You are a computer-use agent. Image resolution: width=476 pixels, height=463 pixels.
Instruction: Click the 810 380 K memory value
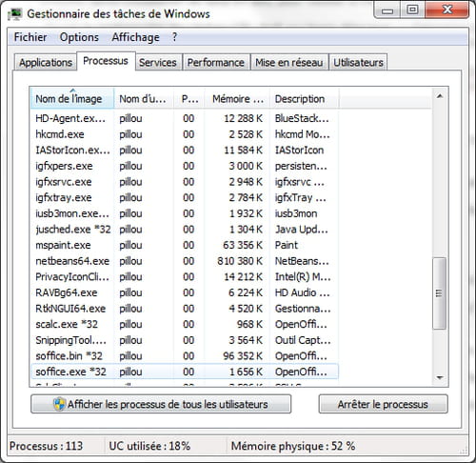point(240,261)
